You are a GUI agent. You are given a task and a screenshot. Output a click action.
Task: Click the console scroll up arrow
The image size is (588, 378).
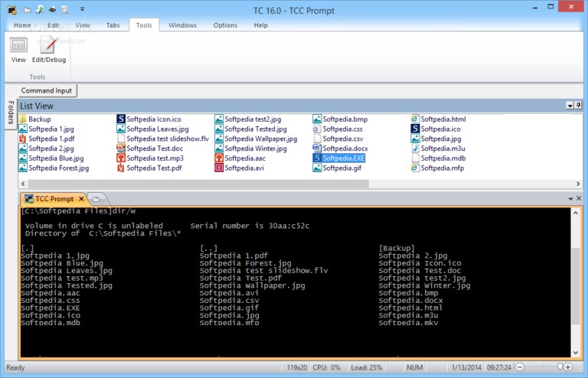(x=576, y=213)
